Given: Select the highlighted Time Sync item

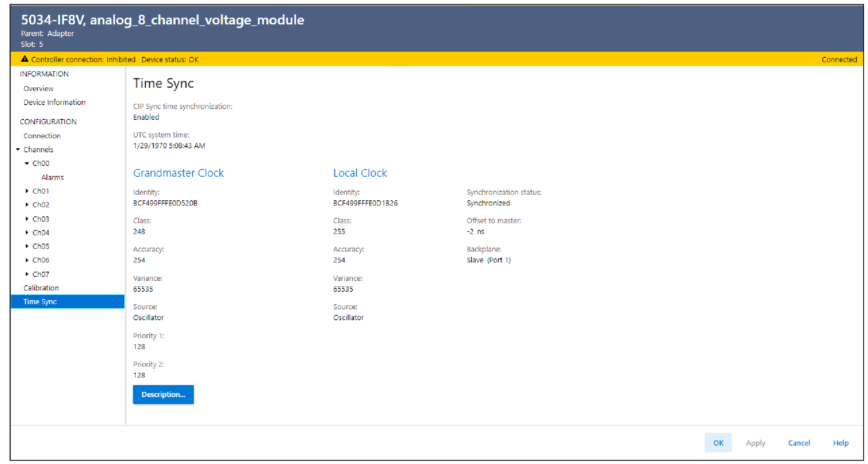Looking at the screenshot, I should 68,301.
